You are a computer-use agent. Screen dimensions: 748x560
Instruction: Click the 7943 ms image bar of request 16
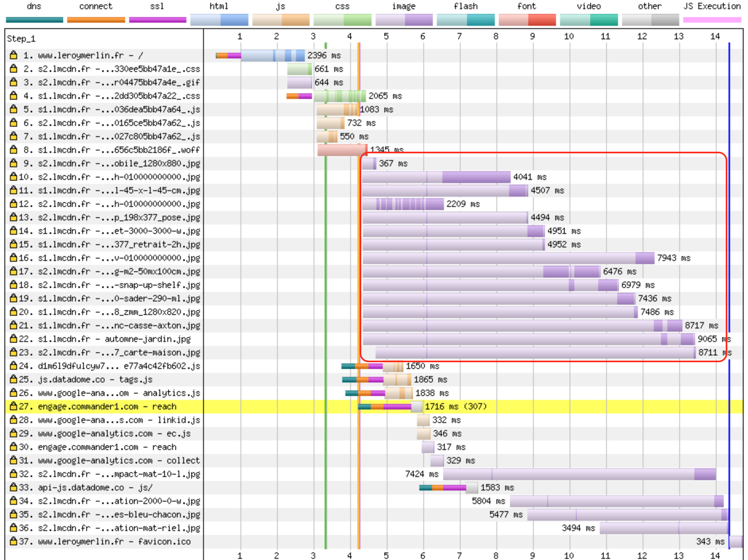tap(508, 258)
